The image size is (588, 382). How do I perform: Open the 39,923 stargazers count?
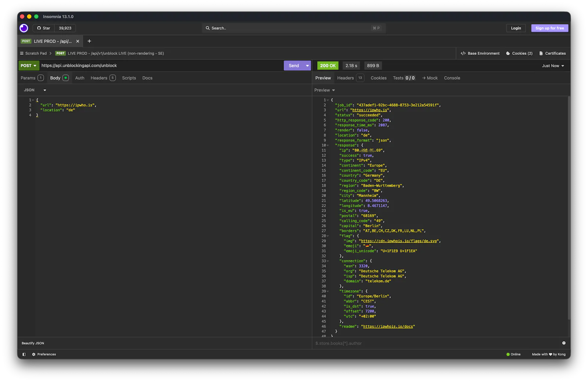(65, 28)
